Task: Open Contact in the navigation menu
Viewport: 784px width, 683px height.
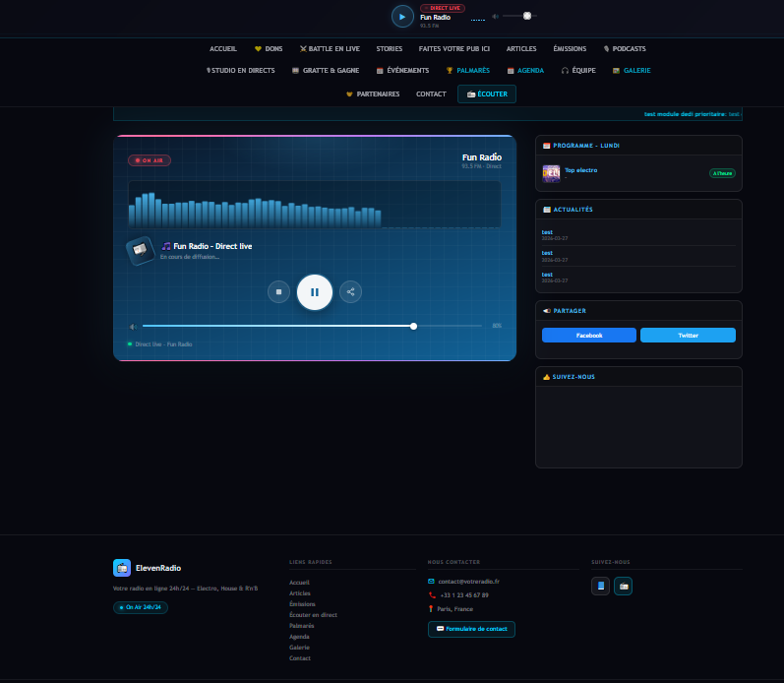Action: coord(431,94)
